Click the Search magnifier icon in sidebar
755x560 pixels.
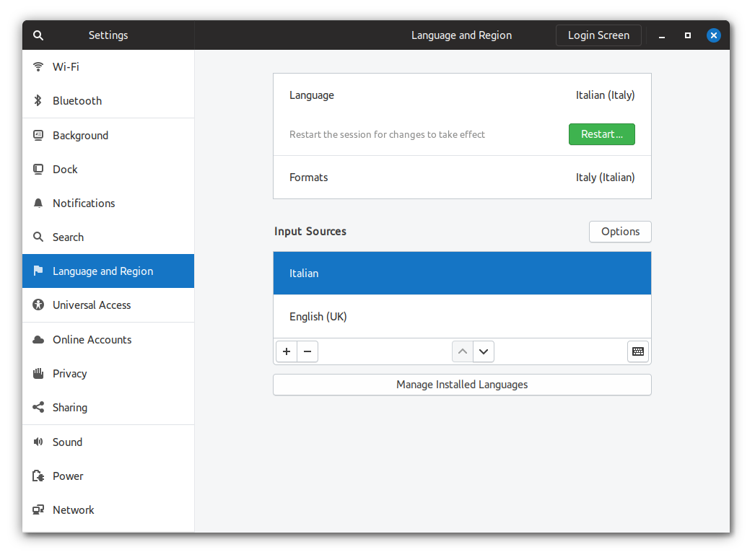38,237
